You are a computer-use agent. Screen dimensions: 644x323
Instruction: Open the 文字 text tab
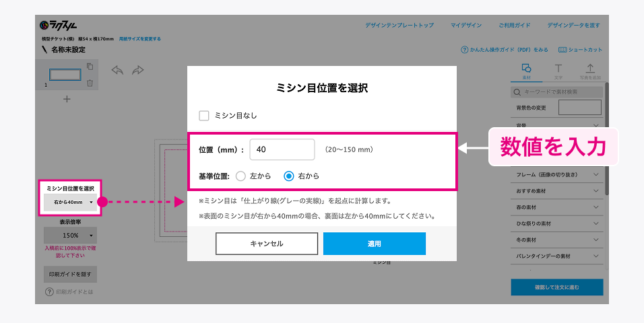coord(558,71)
